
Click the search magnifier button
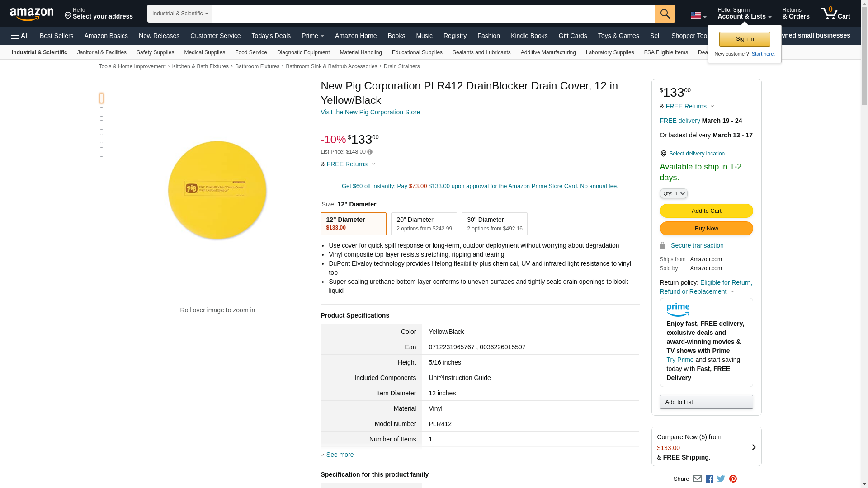[665, 14]
